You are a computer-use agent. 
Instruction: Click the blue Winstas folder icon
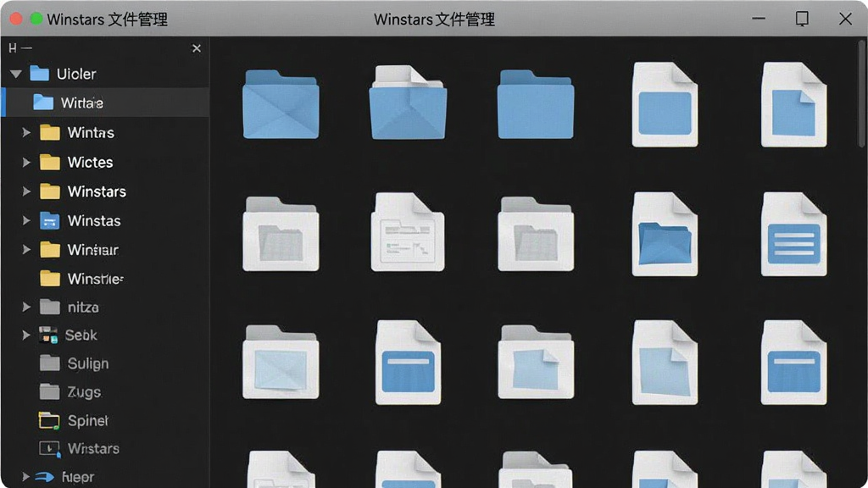(x=50, y=221)
